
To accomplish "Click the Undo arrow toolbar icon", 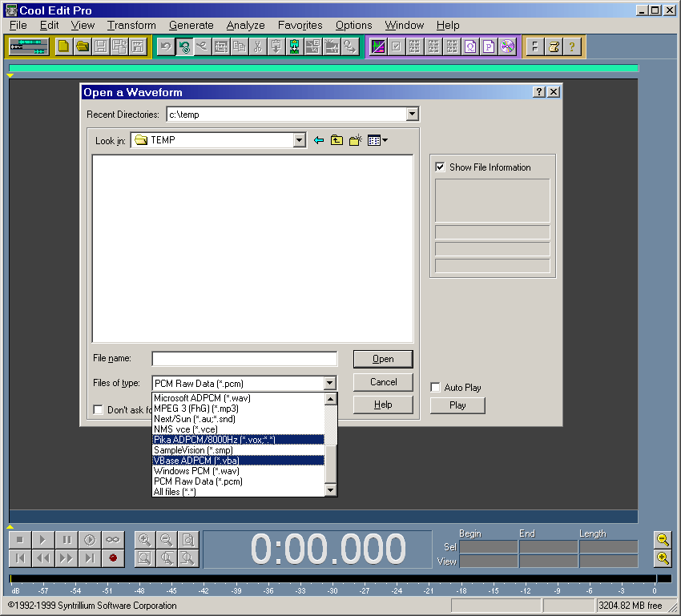I will [166, 46].
